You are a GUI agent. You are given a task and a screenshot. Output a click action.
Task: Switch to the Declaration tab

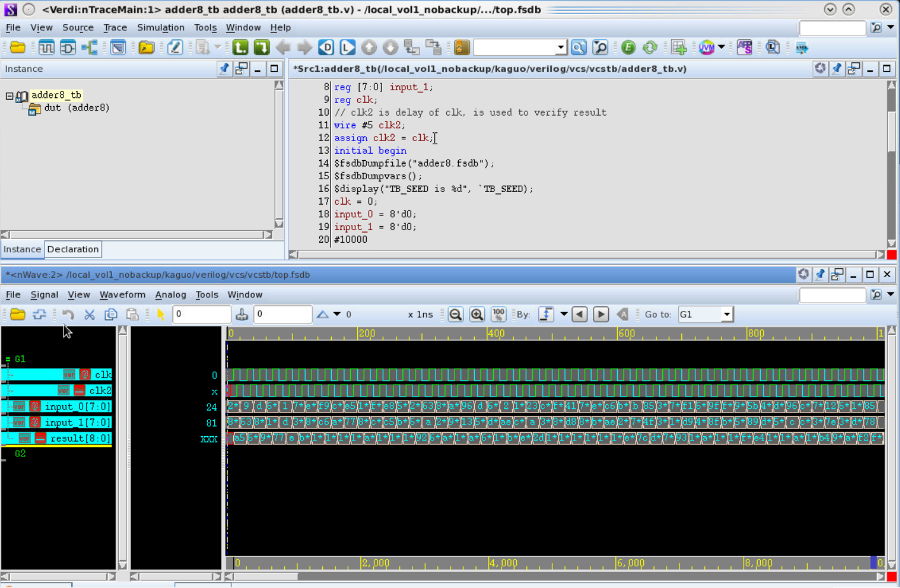(x=72, y=250)
